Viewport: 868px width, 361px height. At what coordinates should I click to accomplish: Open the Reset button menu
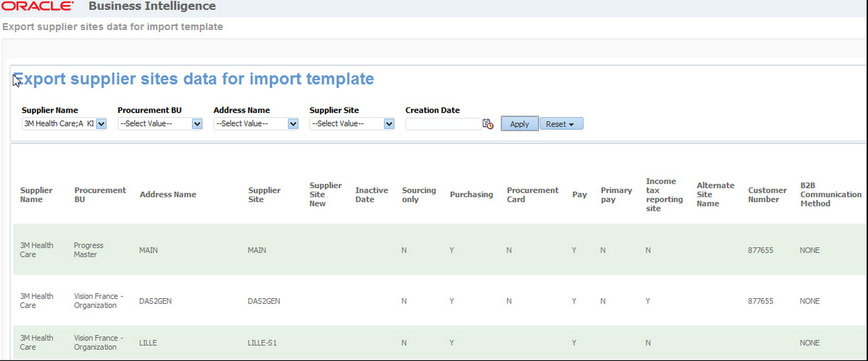[x=561, y=124]
